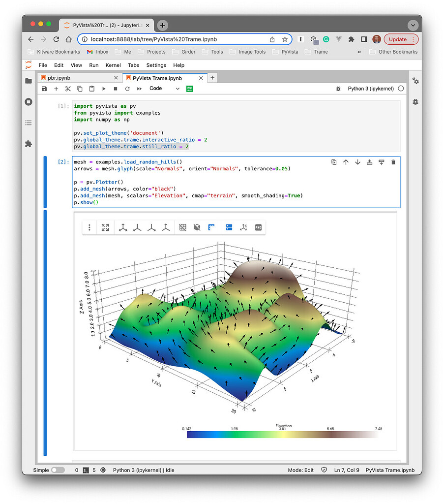Click the Elevation color bar
444x504 pixels.
pyautogui.click(x=283, y=435)
